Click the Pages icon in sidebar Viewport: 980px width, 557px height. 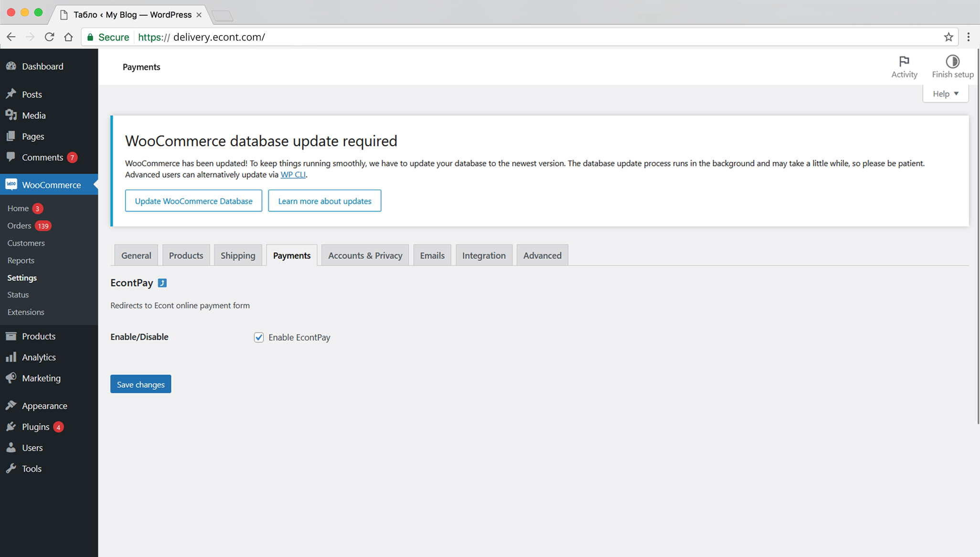tap(11, 136)
